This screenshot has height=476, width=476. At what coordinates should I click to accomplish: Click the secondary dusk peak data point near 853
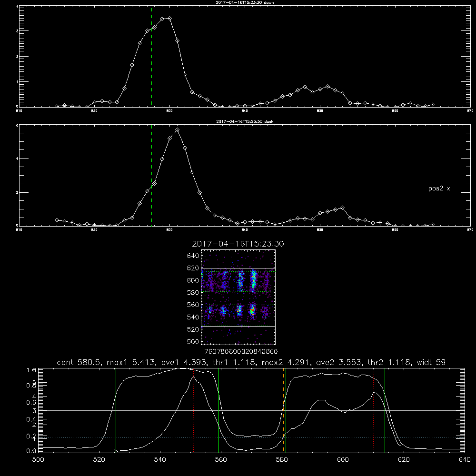click(342, 208)
